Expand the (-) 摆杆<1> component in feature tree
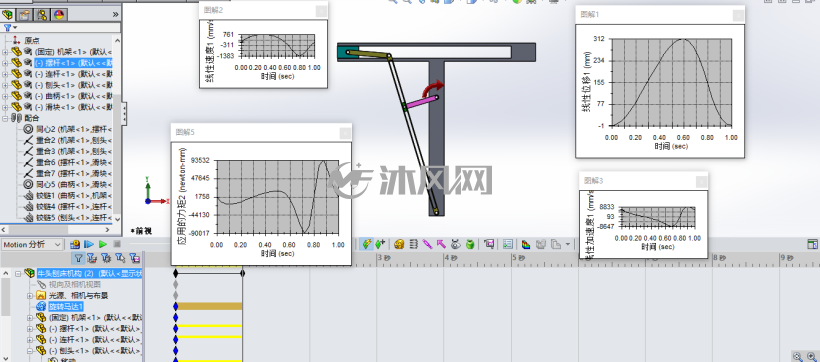The height and width of the screenshot is (362, 820). click(5, 63)
